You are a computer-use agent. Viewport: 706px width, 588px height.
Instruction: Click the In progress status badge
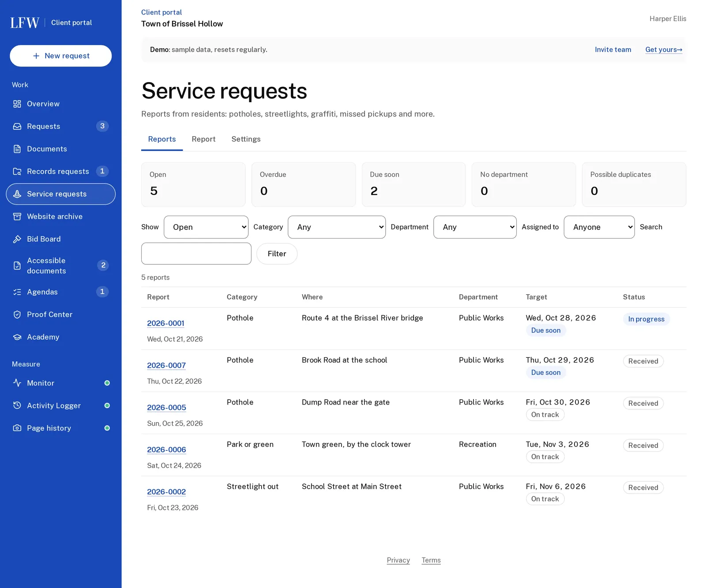click(x=646, y=319)
